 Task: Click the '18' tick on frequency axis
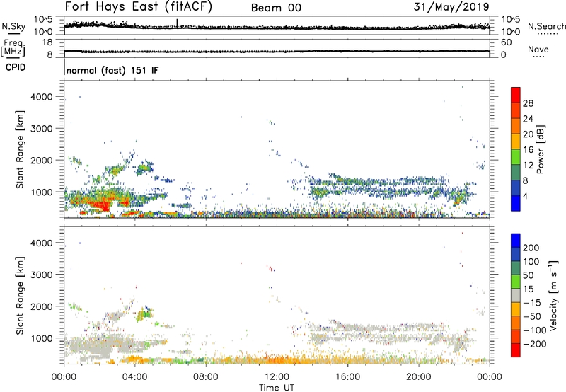point(47,42)
